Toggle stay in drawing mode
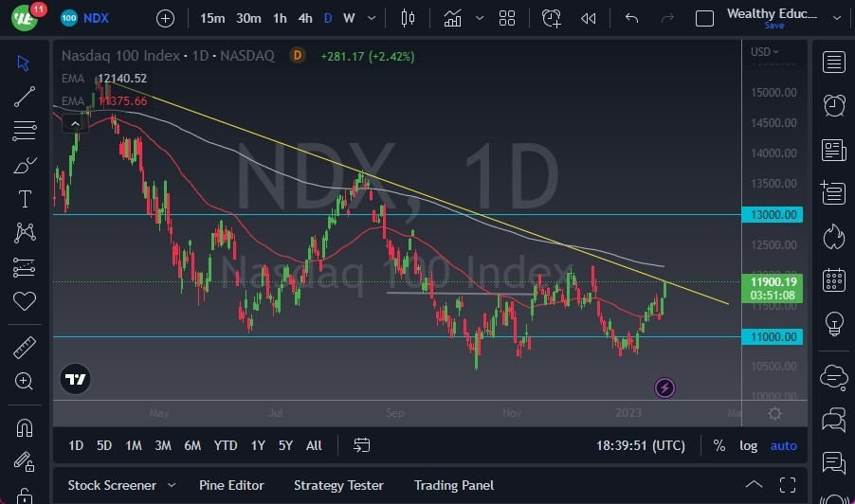 pos(24,462)
